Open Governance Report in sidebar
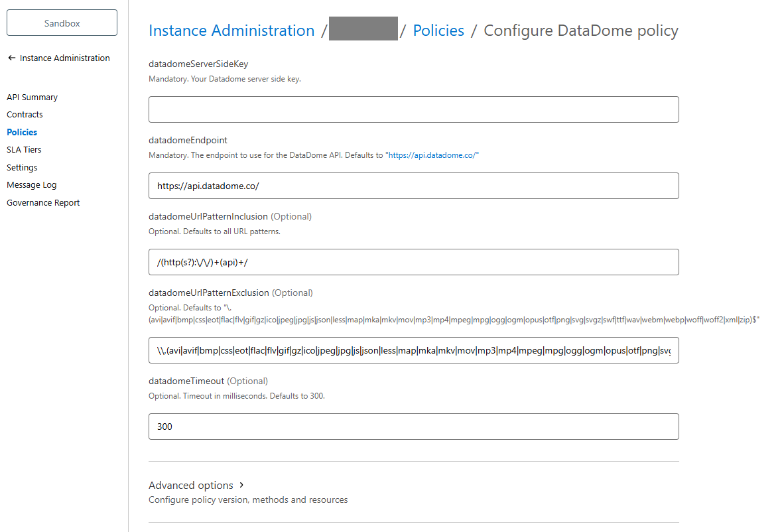This screenshot has width=780, height=532. point(43,202)
